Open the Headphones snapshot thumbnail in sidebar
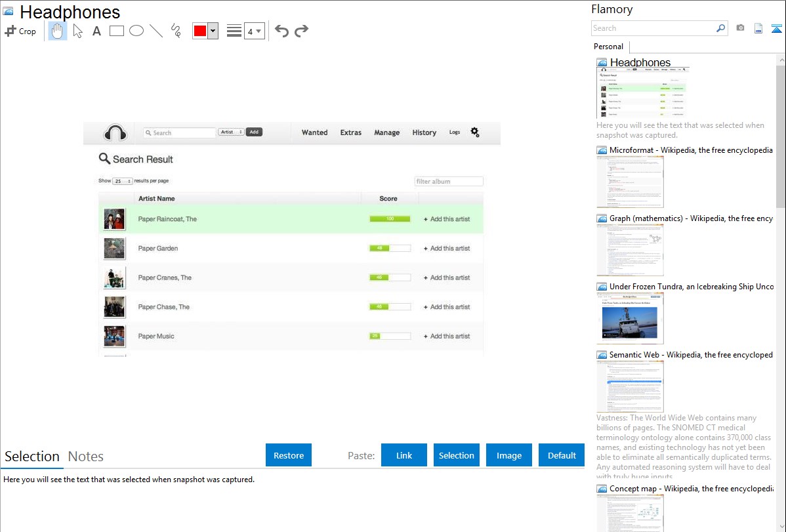The image size is (786, 532). pos(642,92)
